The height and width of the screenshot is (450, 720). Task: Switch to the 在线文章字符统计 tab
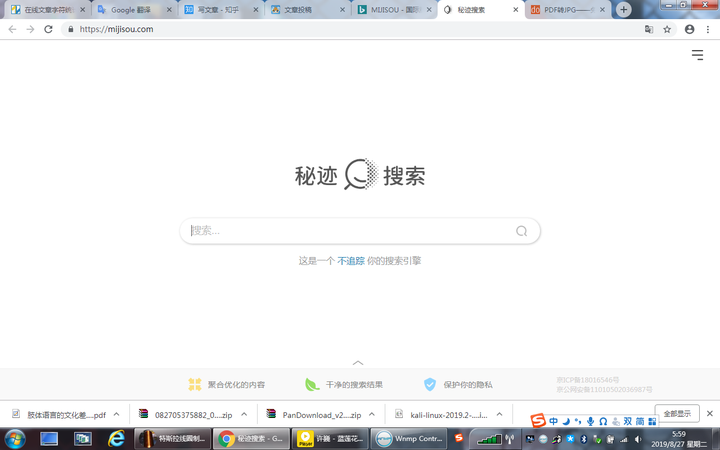pyautogui.click(x=48, y=10)
